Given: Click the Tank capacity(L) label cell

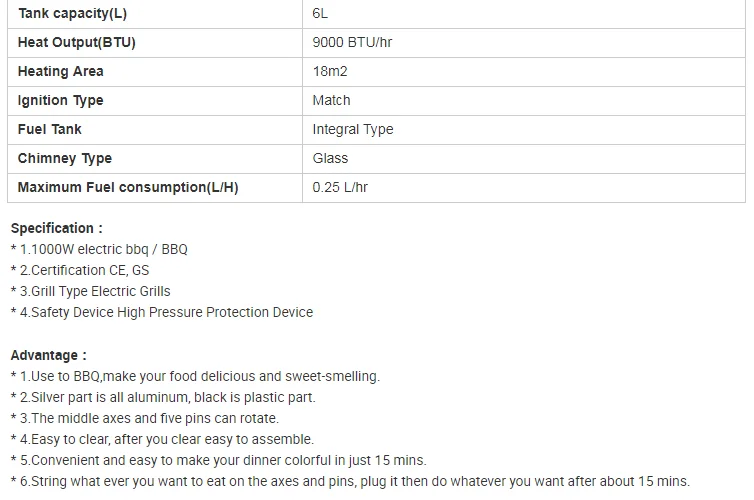Looking at the screenshot, I should click(155, 14).
